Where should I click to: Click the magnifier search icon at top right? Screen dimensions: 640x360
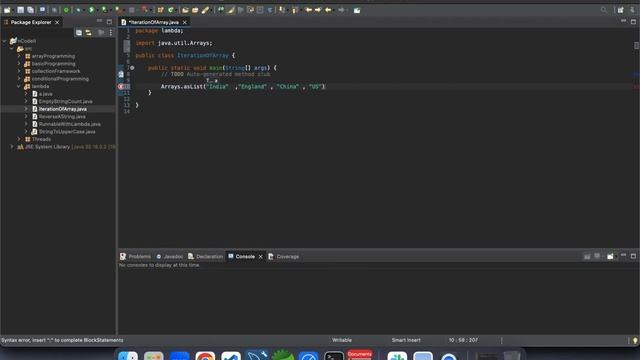[604, 10]
